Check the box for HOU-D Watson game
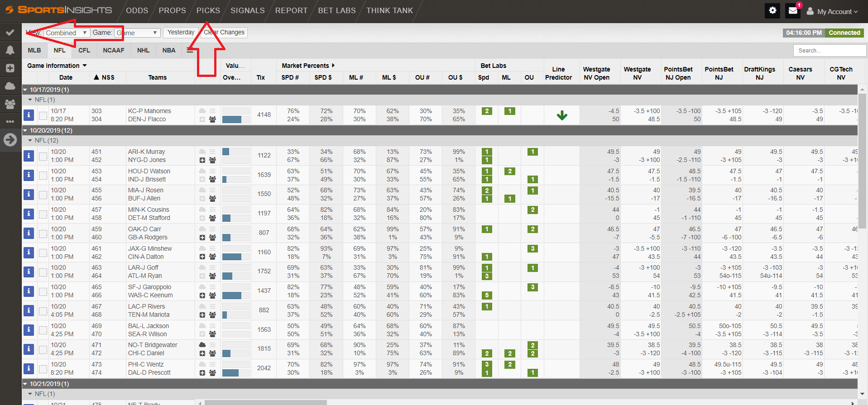The height and width of the screenshot is (405, 868). (43, 176)
